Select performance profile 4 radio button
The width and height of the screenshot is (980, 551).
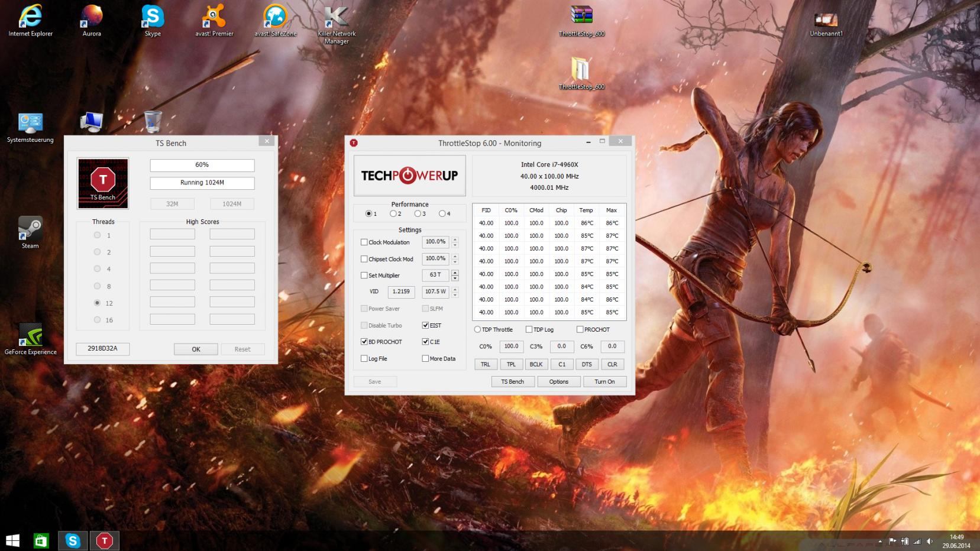point(442,213)
